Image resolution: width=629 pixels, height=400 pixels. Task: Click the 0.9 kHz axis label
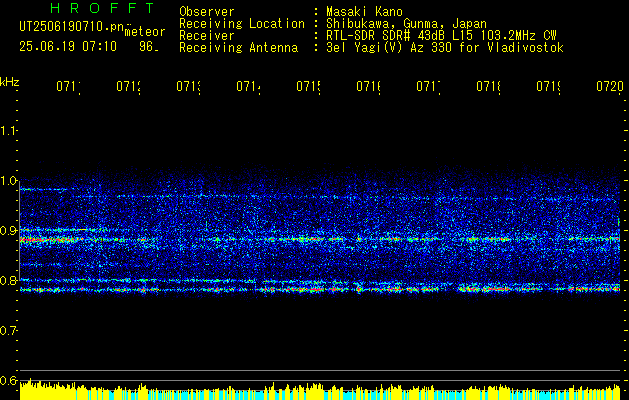[8, 231]
